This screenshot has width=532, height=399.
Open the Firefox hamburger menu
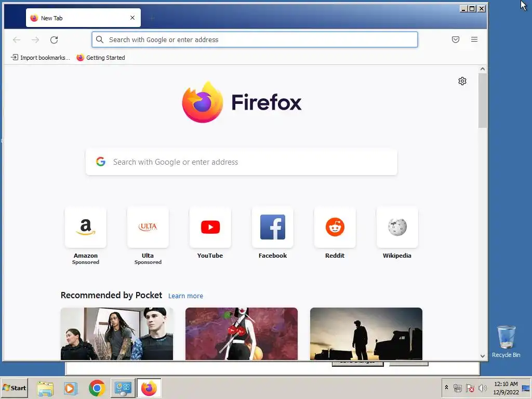[474, 39]
